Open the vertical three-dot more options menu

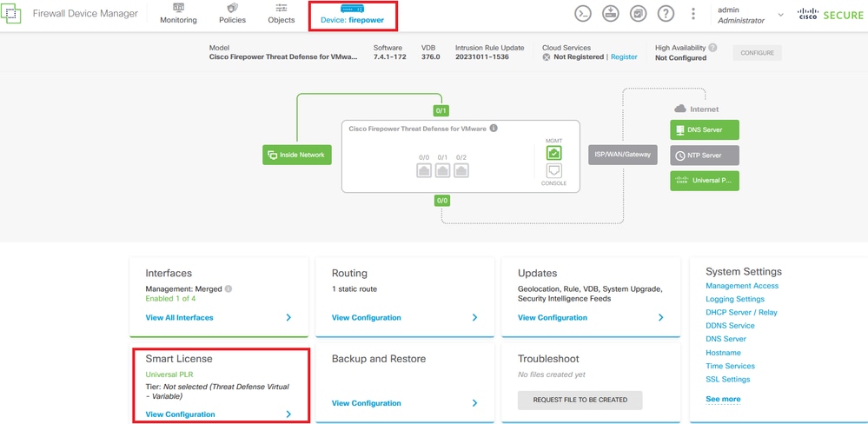693,14
